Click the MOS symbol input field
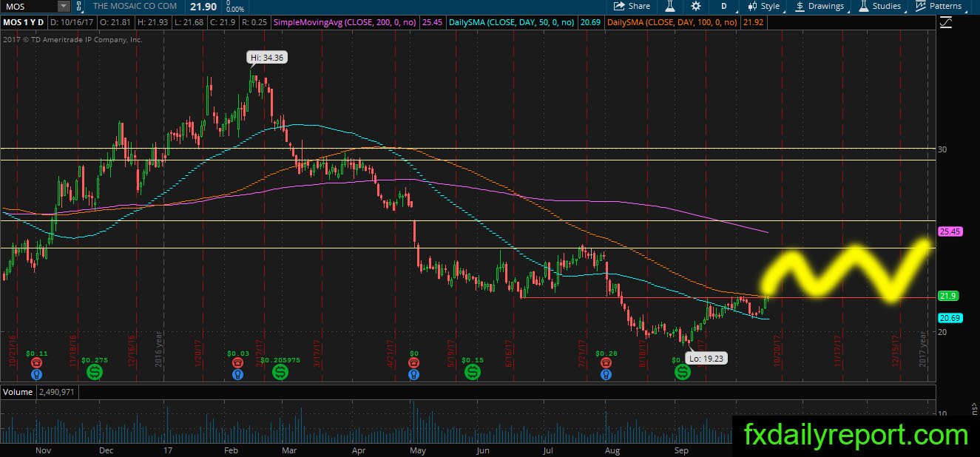This screenshot has height=457, width=980. point(29,6)
